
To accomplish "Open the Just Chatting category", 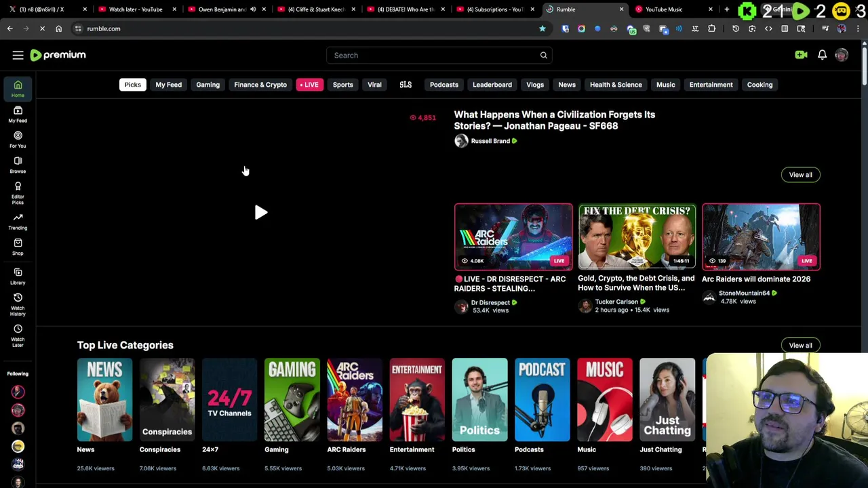I will point(667,400).
